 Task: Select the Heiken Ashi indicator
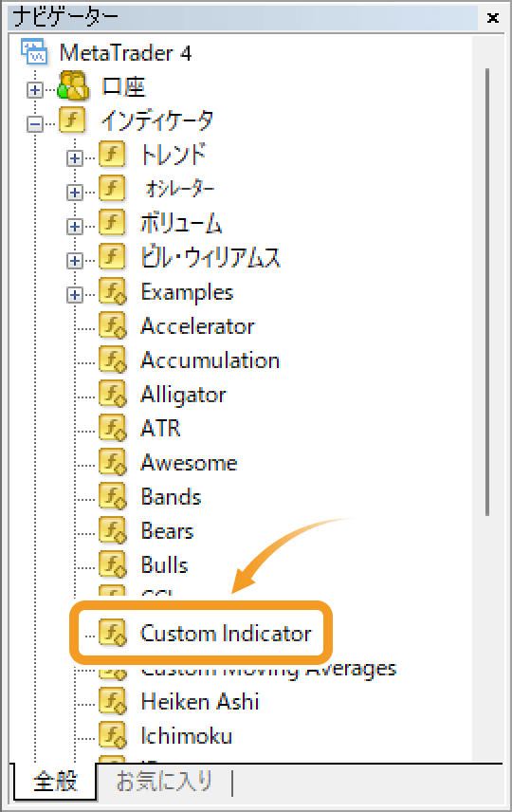(200, 702)
